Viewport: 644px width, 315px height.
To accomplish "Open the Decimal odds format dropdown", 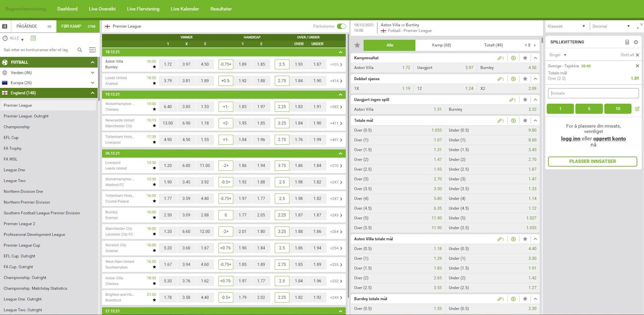I will [611, 27].
